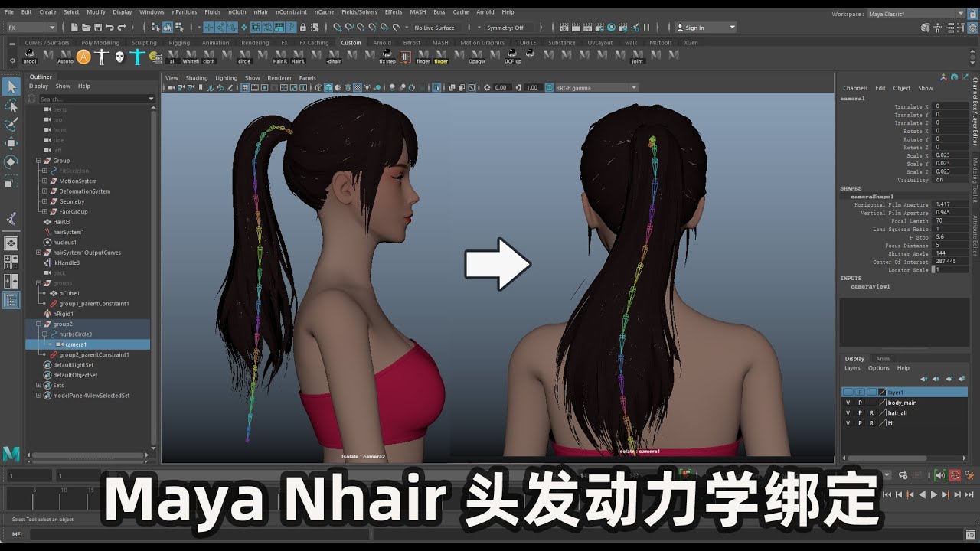Choose the Lasso select tool
Image resolution: width=980 pixels, height=551 pixels.
[x=11, y=106]
